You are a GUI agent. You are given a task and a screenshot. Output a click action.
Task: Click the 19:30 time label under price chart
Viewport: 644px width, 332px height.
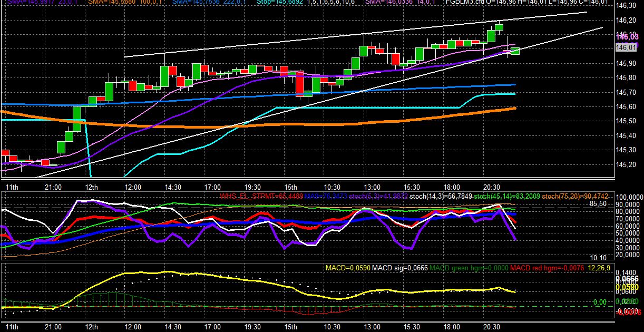252,187
